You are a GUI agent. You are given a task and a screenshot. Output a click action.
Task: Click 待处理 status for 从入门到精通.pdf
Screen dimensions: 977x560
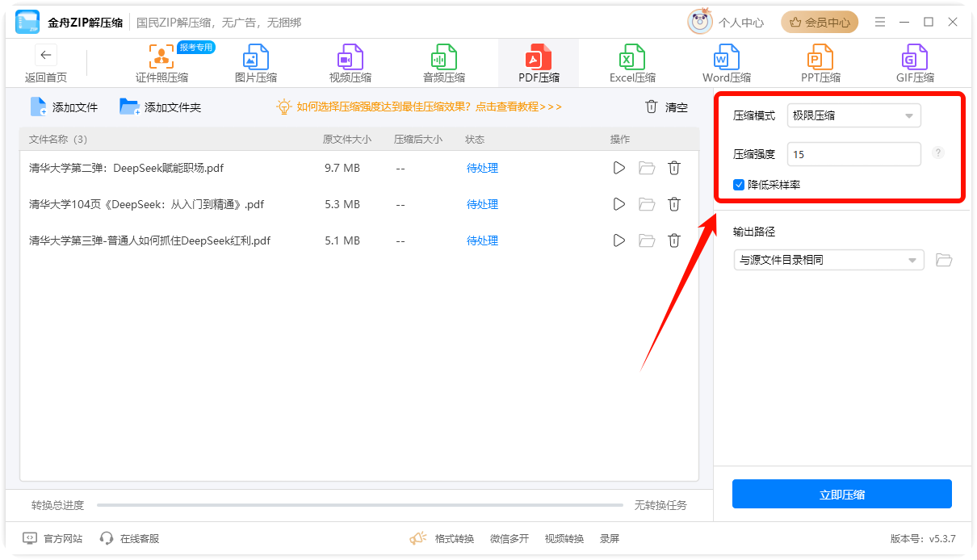coord(482,204)
